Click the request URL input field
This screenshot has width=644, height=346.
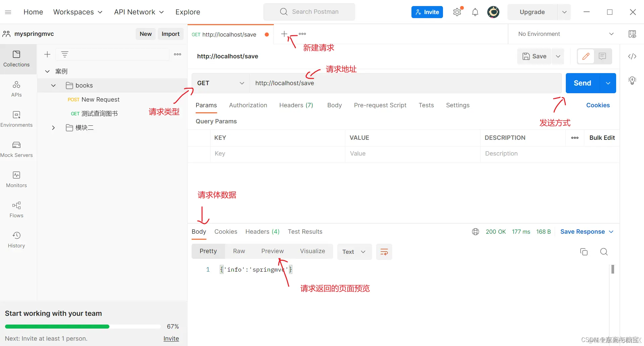369,83
